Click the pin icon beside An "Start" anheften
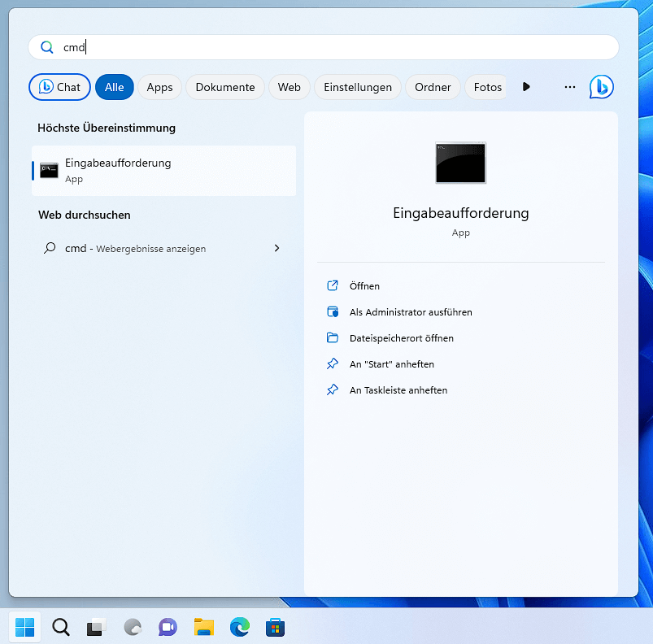 pyautogui.click(x=333, y=363)
